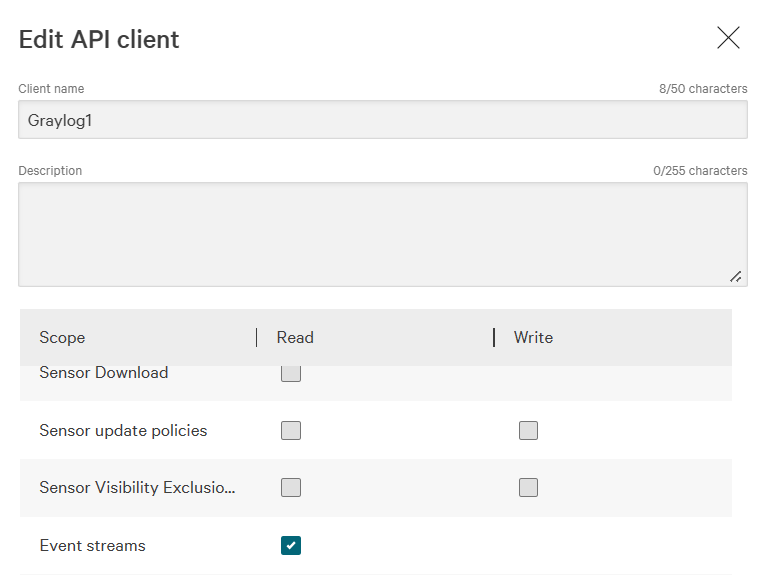Close the Edit API client dialog
764x575 pixels.
[728, 38]
